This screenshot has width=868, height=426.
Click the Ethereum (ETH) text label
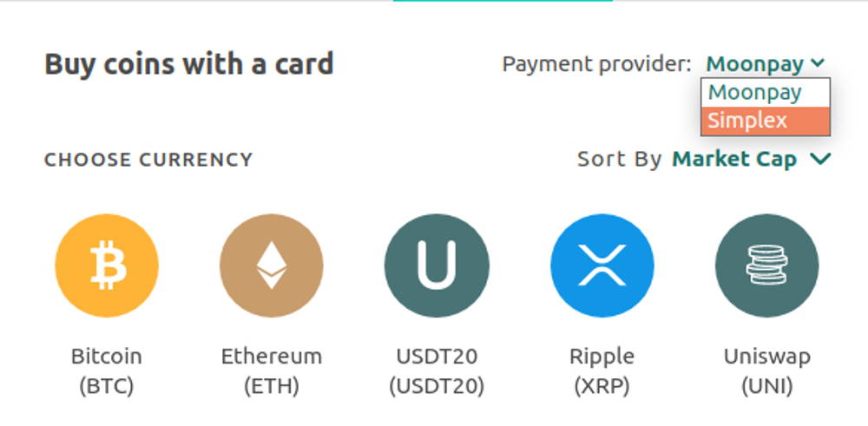click(x=271, y=371)
